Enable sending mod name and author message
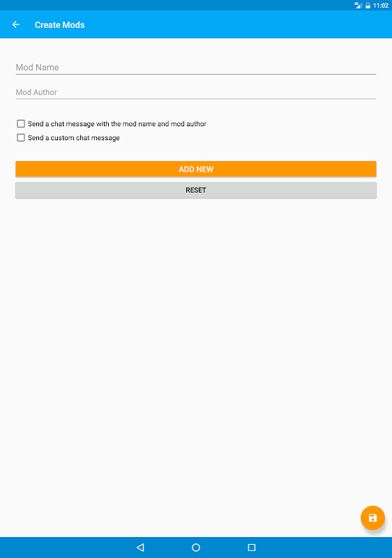This screenshot has width=392, height=558. tap(21, 123)
